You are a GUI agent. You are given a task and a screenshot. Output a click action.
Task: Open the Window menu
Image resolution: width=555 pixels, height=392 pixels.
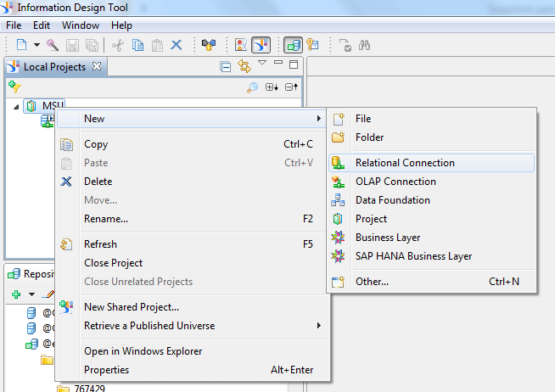(81, 25)
